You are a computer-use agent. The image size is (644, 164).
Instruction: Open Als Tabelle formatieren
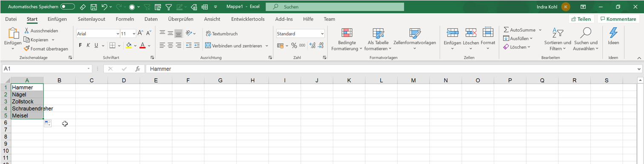(378, 40)
